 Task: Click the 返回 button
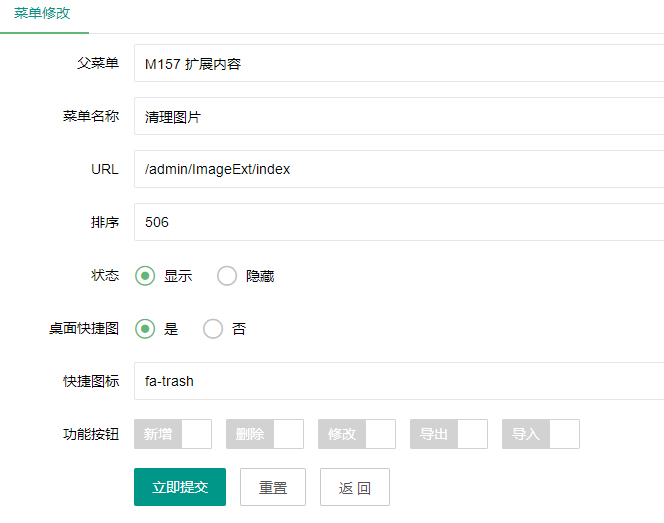[355, 487]
